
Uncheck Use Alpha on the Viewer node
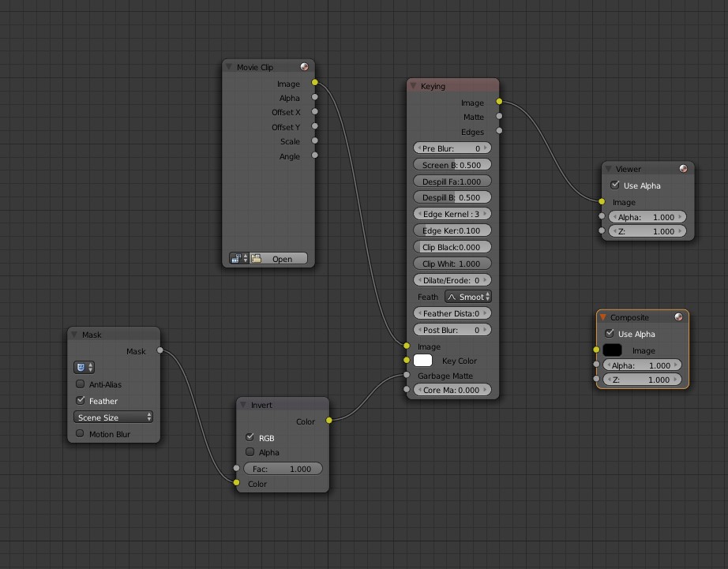614,185
